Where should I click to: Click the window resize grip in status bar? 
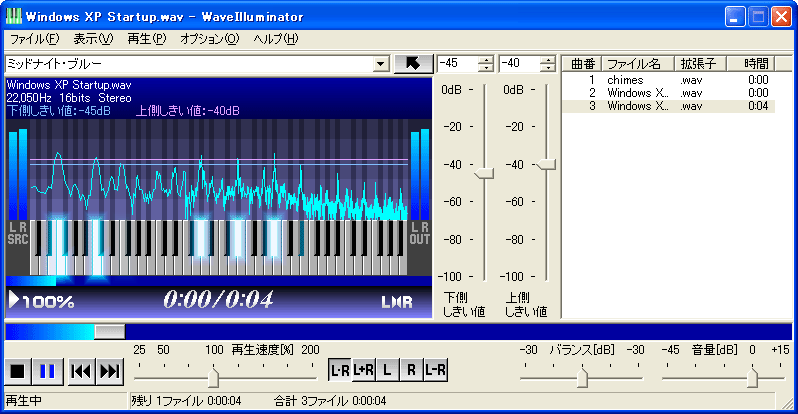point(787,403)
